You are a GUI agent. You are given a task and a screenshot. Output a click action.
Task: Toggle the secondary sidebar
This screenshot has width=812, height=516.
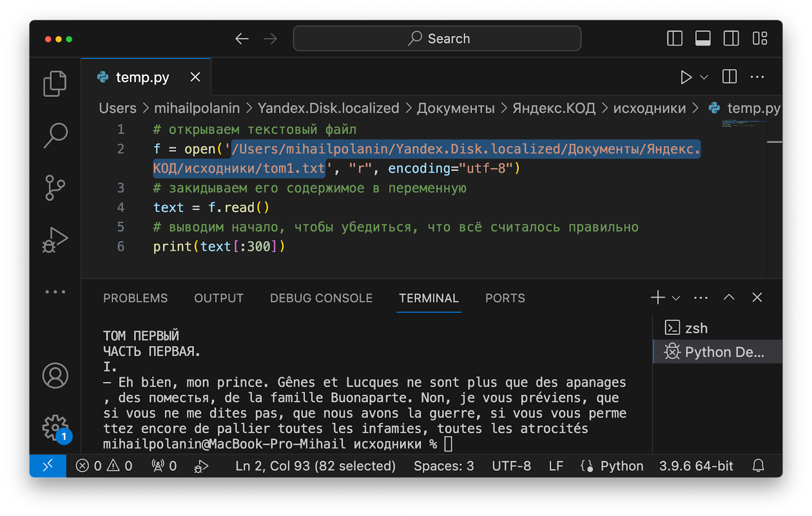coord(731,38)
